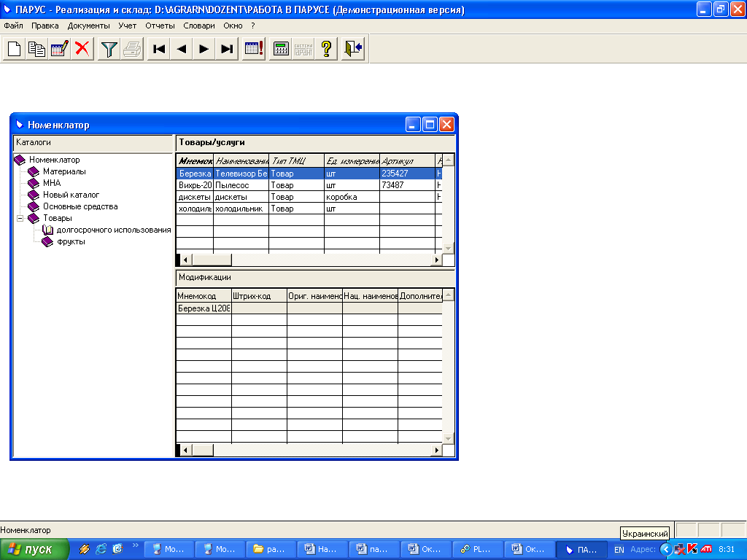Click Модификации table scroll down arrow

(448, 438)
